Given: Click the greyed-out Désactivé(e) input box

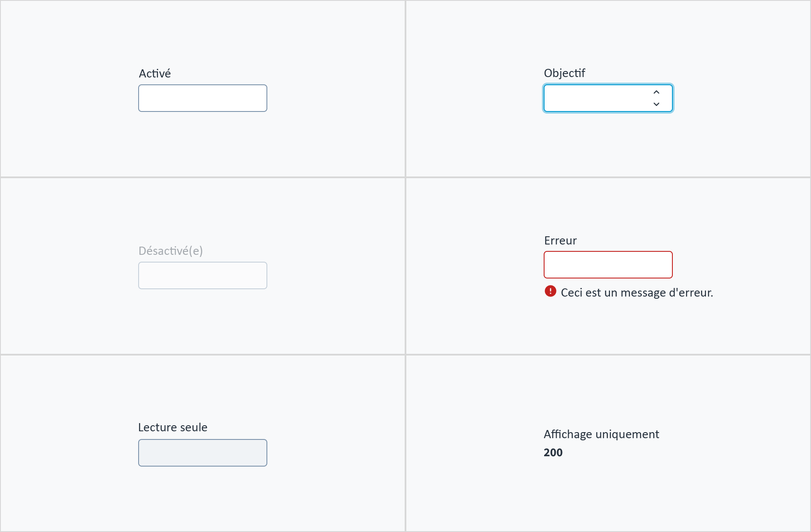Looking at the screenshot, I should pos(203,275).
